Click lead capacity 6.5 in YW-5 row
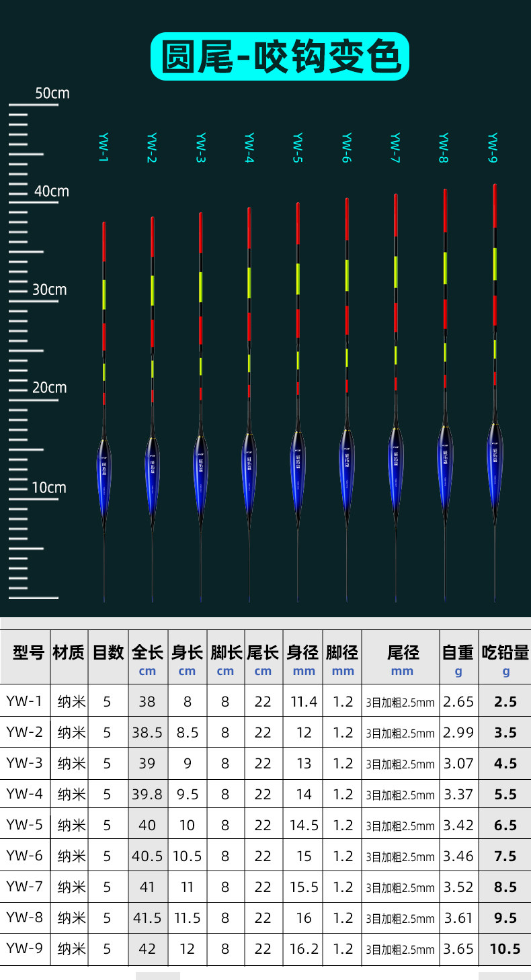The width and height of the screenshot is (531, 980). [505, 825]
